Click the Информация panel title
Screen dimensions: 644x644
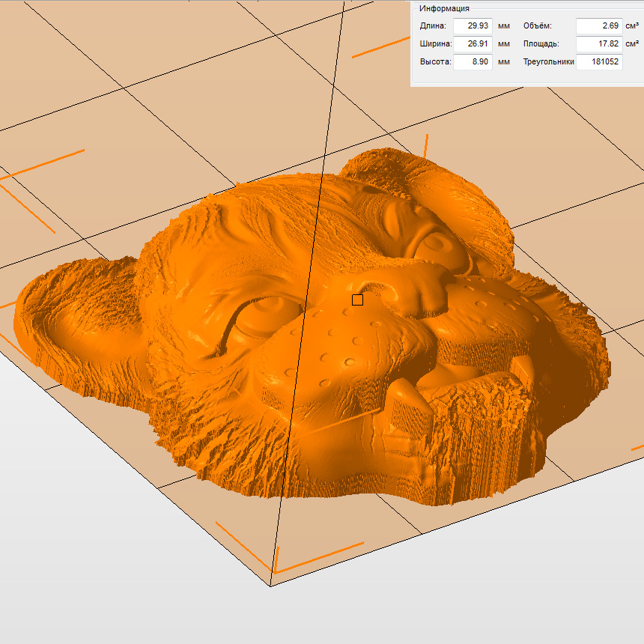click(x=444, y=8)
